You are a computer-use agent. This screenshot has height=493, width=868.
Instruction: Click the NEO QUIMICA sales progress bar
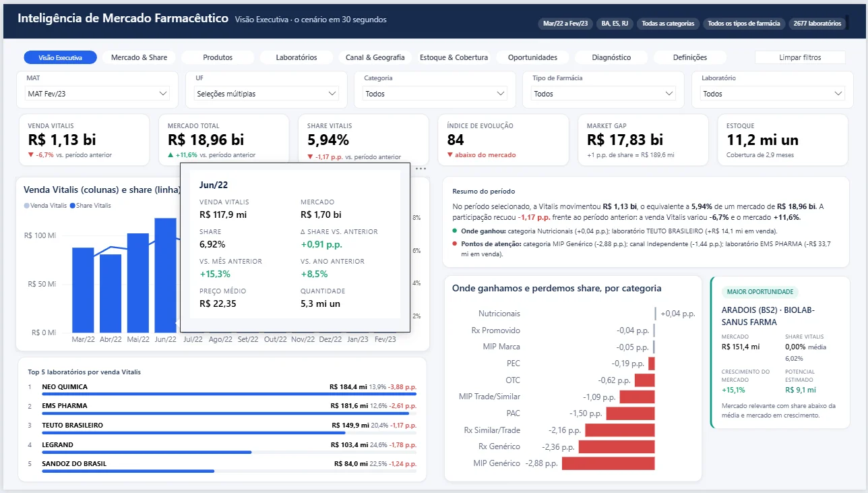coord(229,394)
